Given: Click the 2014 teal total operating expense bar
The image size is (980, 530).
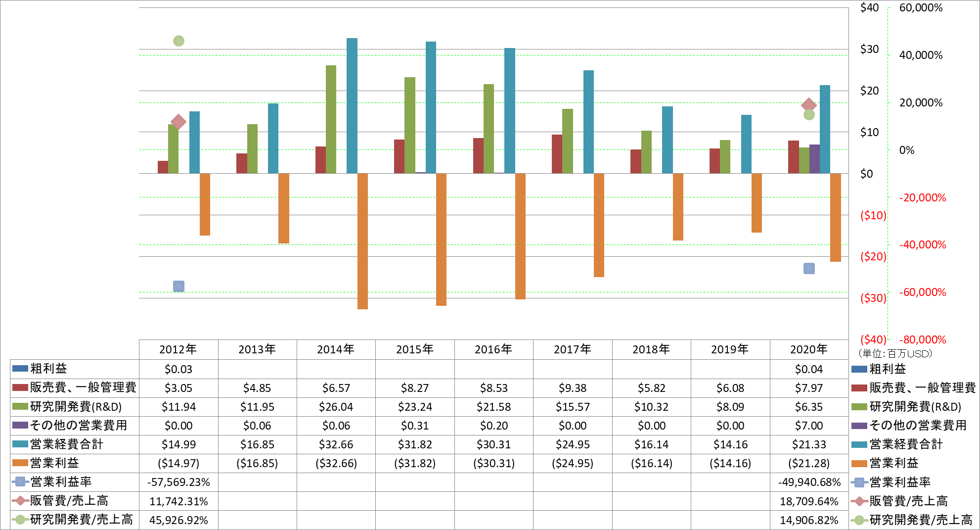Looking at the screenshot, I should pos(352,106).
